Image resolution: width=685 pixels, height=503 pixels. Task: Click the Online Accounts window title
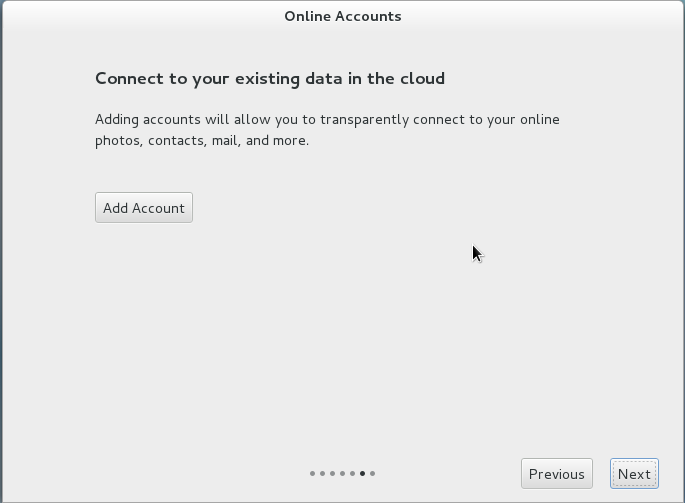tap(342, 16)
